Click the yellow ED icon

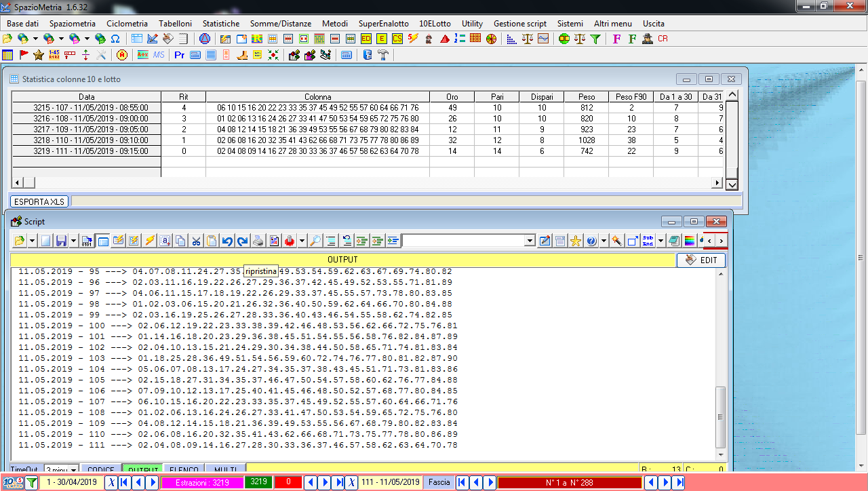[366, 39]
